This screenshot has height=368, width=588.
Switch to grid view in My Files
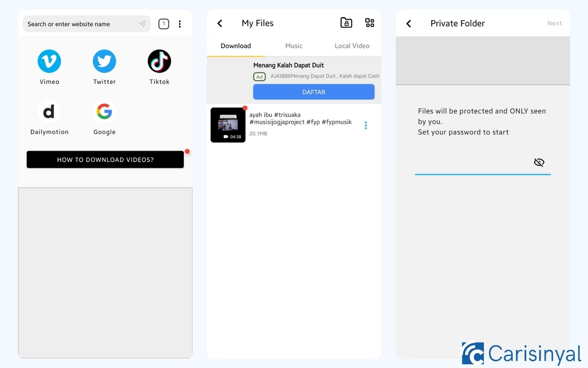pyautogui.click(x=370, y=23)
